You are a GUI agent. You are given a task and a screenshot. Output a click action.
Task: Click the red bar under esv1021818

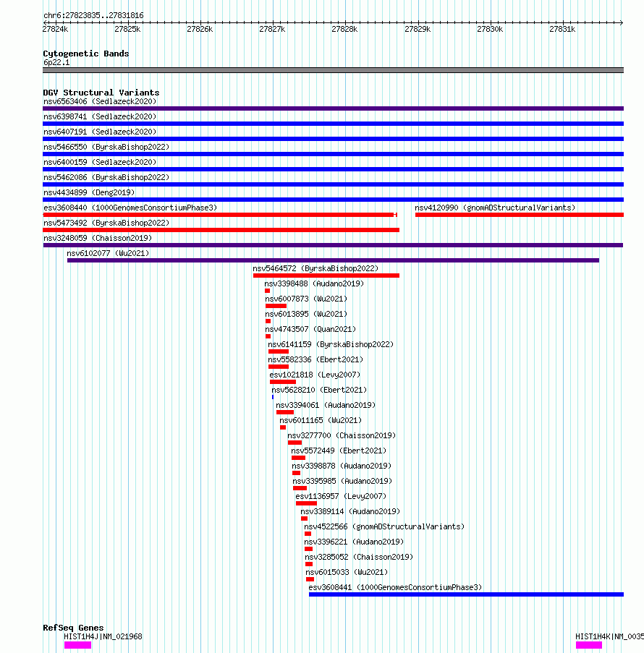[283, 382]
